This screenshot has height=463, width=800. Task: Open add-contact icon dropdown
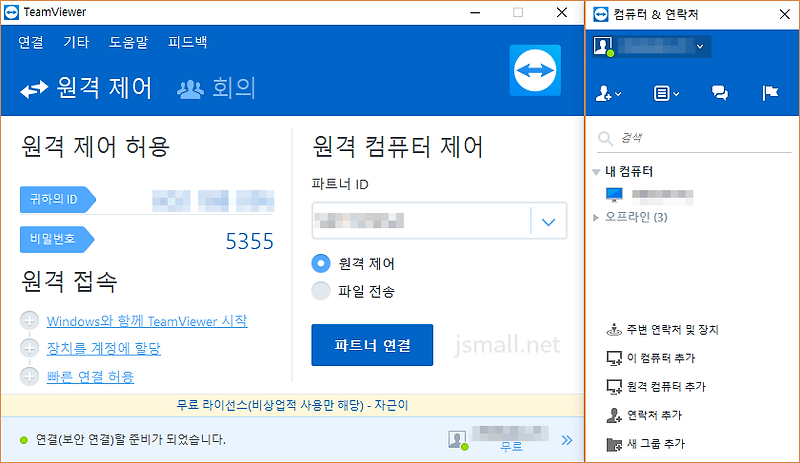pos(608,93)
